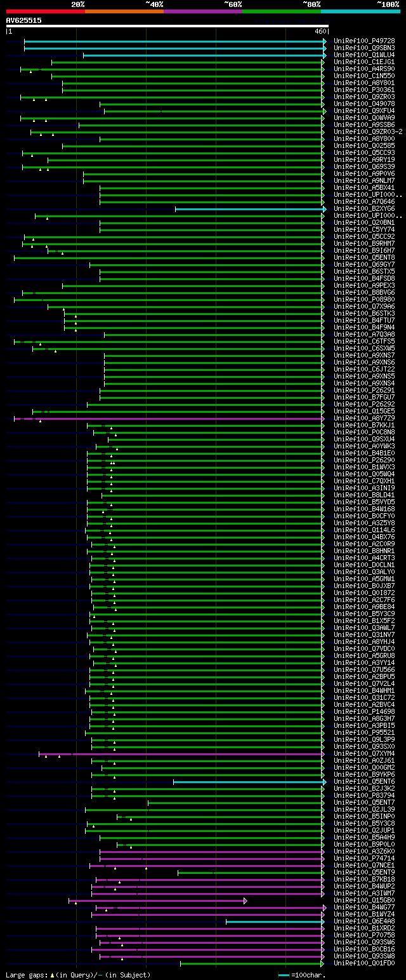Click subject label UniRef100_P26291
This screenshot has height=980, width=406.
(364, 390)
